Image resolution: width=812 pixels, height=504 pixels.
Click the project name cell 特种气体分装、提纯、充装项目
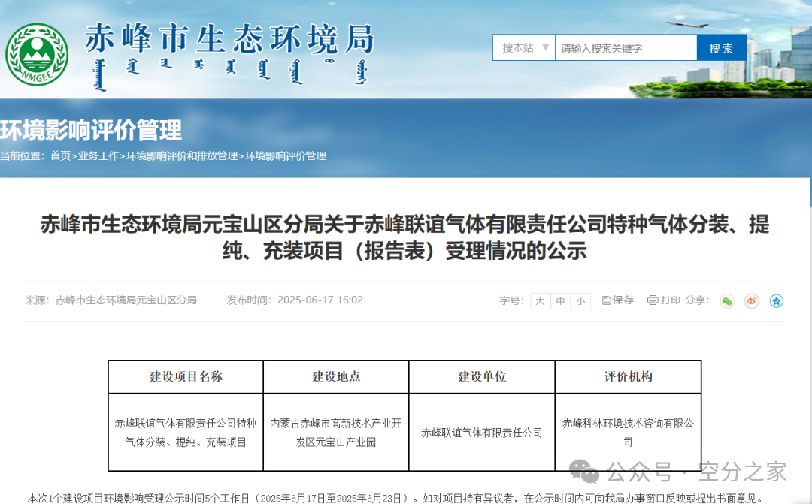(x=186, y=433)
